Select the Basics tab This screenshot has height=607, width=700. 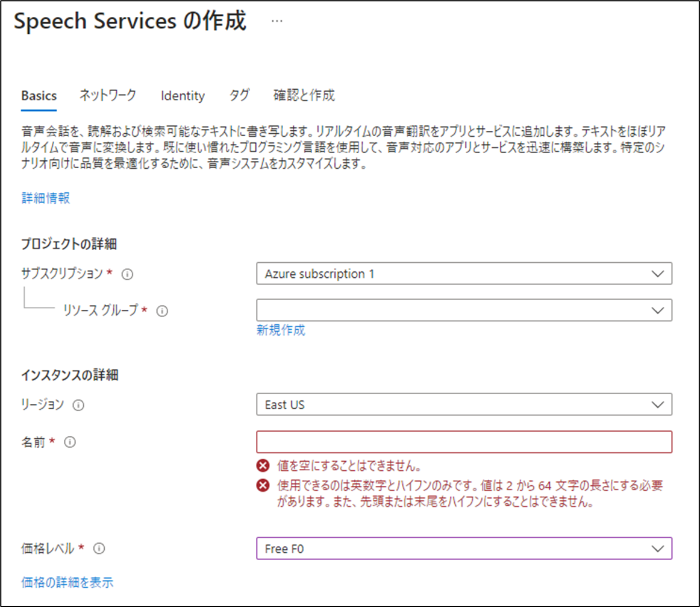click(x=39, y=96)
